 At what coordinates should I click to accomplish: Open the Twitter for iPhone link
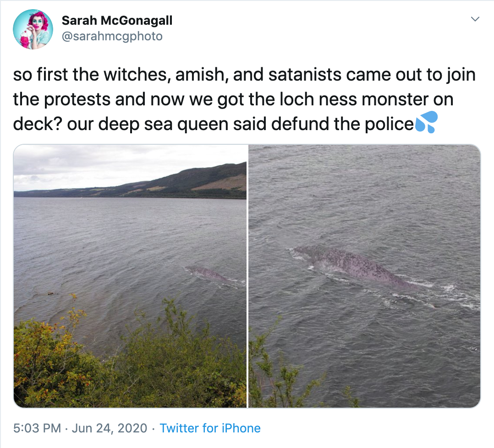click(210, 428)
